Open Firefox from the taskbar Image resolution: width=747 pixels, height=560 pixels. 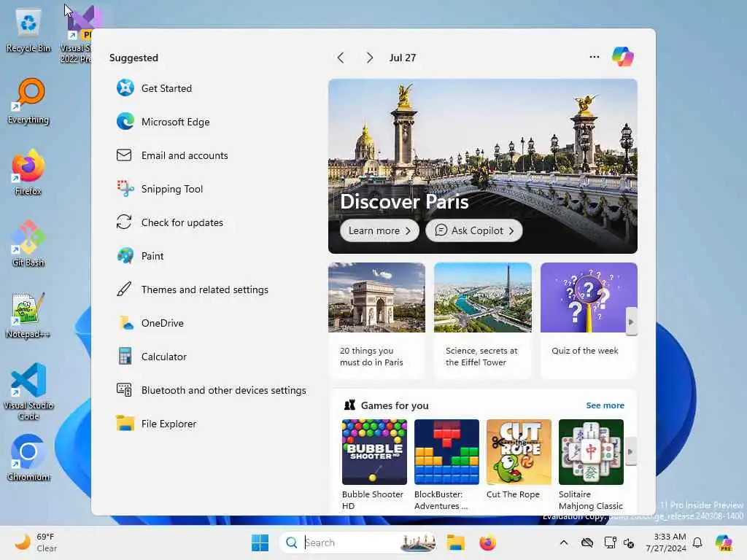pos(487,542)
